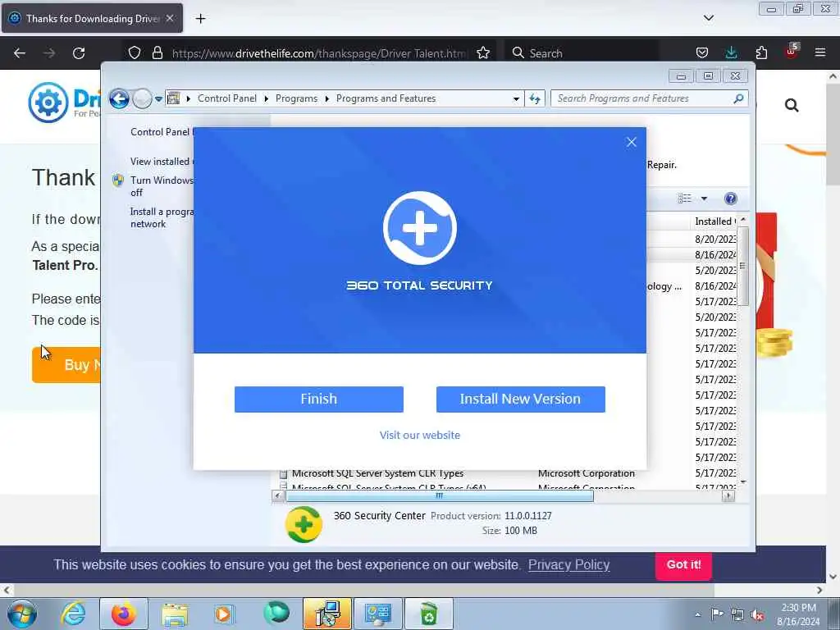Open recent locations dropdown in Control Panel
This screenshot has width=840, height=630.
point(158,99)
